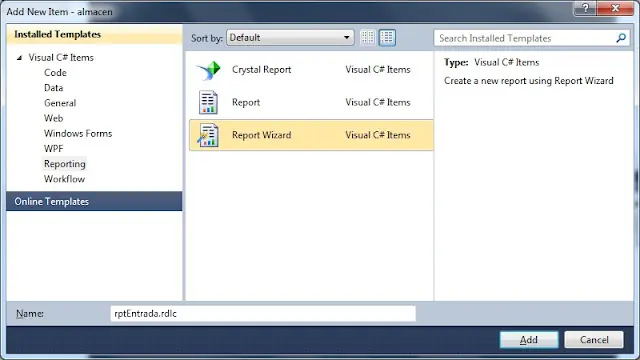The image size is (640, 360).
Task: Click the Cancel button
Action: [x=594, y=340]
